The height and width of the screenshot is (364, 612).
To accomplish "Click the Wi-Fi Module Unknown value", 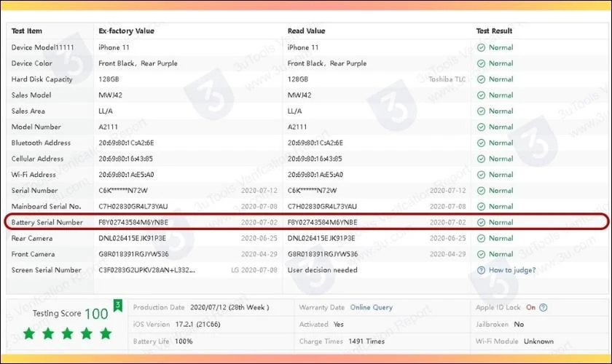I will [538, 341].
